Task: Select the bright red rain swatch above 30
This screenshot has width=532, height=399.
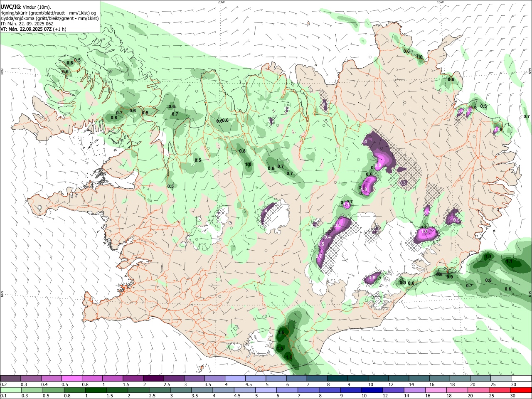Action: click(x=521, y=390)
